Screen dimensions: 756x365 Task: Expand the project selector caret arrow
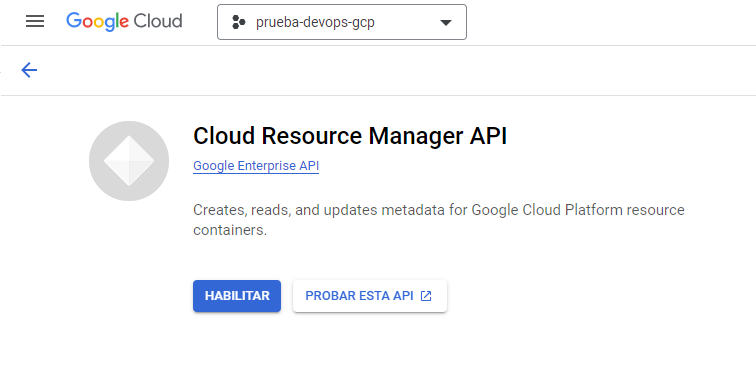coord(446,23)
